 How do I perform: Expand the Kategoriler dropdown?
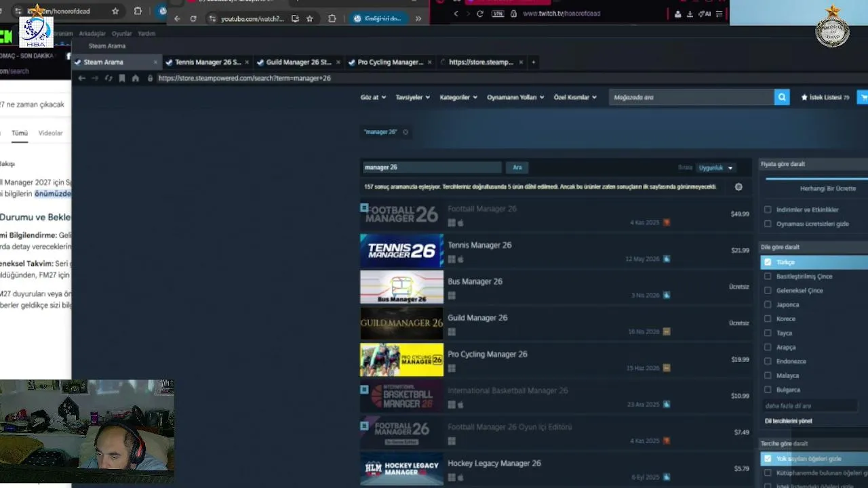coord(458,98)
